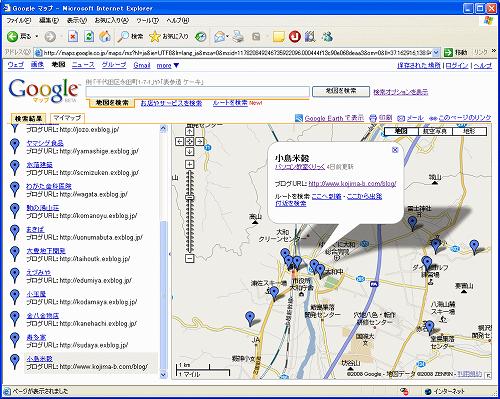Image resolution: width=500 pixels, height=399 pixels.
Task: Click the browser address URL field
Action: (234, 53)
